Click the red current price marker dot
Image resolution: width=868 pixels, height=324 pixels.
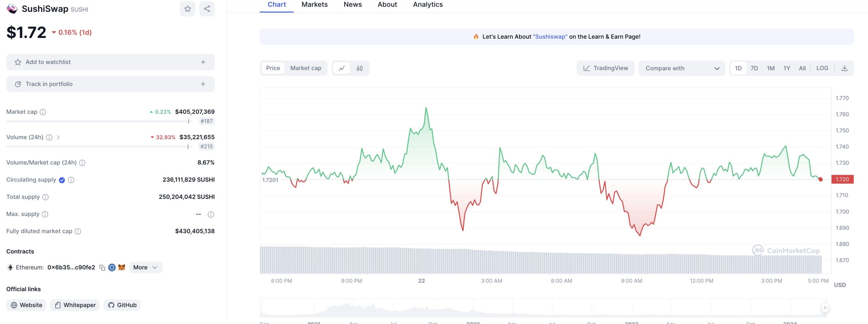(821, 179)
